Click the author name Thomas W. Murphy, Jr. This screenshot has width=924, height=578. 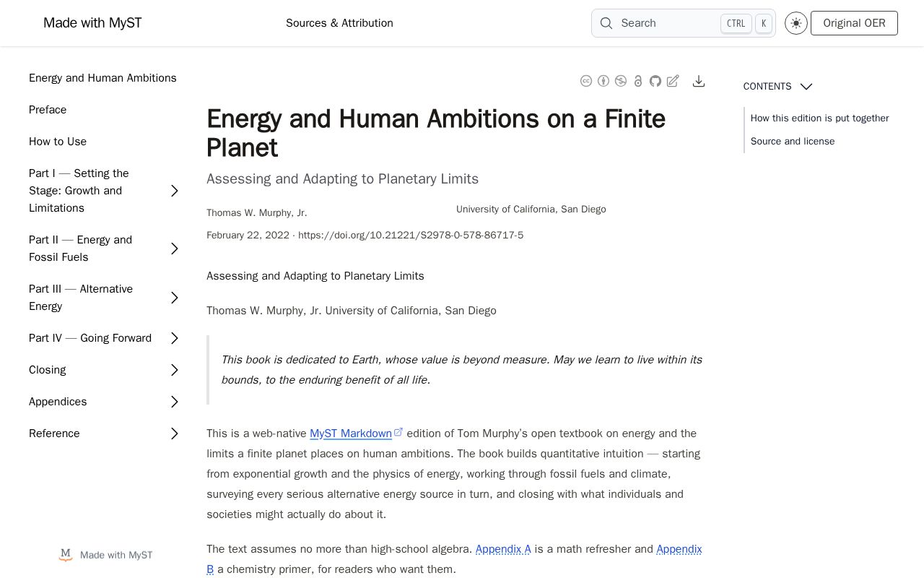point(257,213)
